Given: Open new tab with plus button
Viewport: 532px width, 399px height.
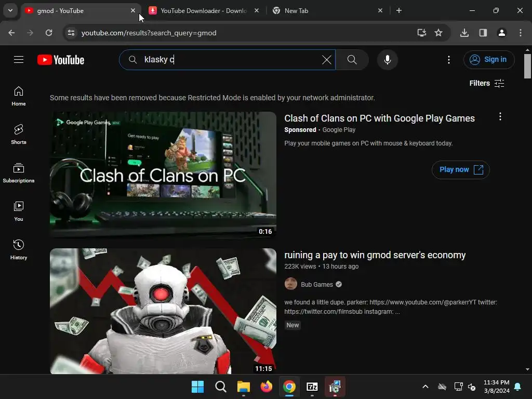Looking at the screenshot, I should [x=399, y=10].
